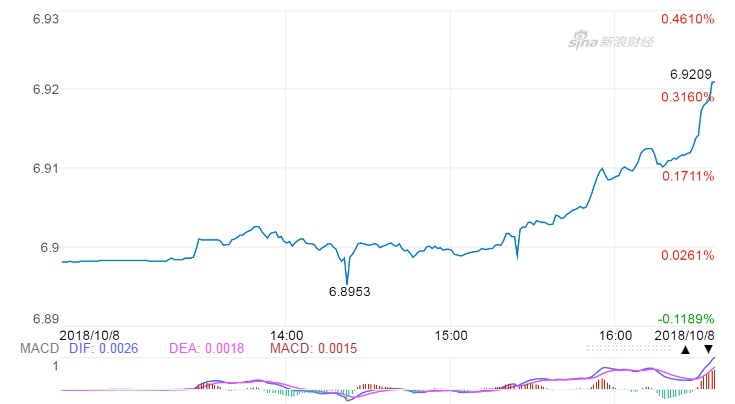Click the red MACD 0.0015 readout

point(313,348)
